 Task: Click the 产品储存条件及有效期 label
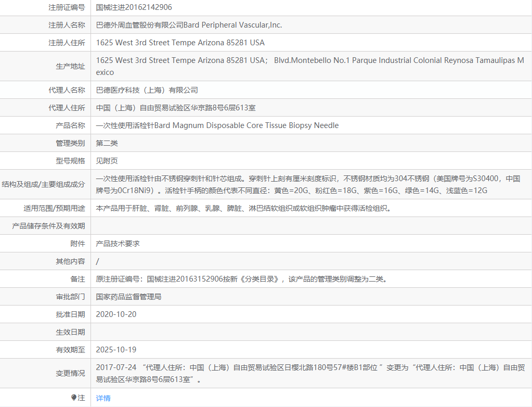pyautogui.click(x=48, y=226)
